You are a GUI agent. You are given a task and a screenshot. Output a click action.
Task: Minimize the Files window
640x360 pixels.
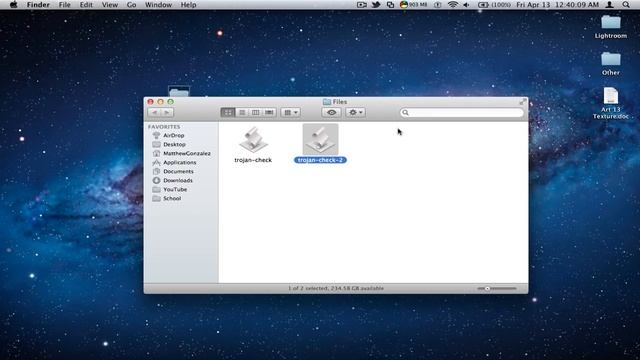tap(160, 102)
